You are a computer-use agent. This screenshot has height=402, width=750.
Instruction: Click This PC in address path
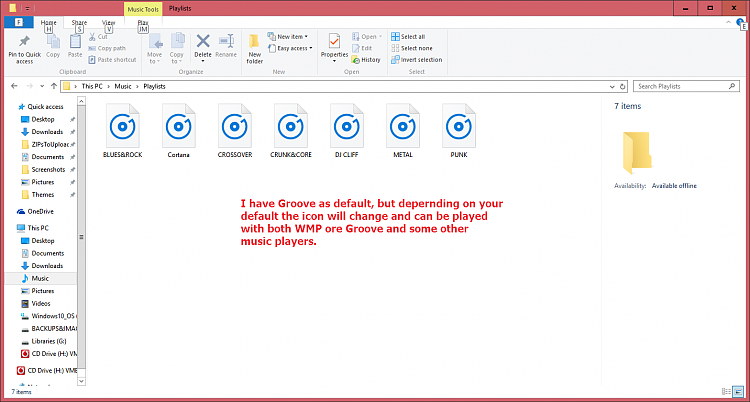(x=92, y=87)
